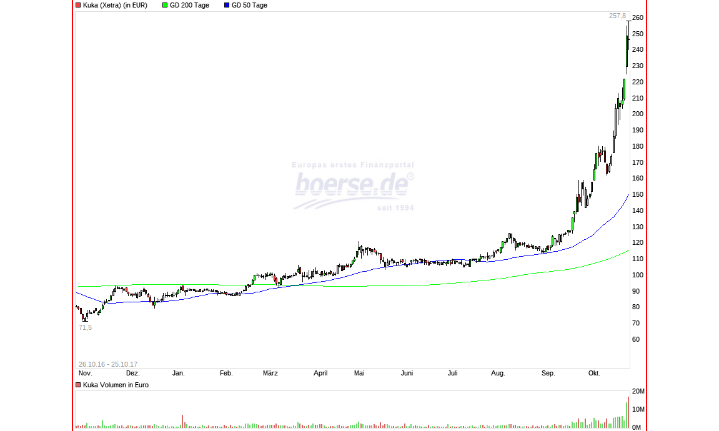Image resolution: width=719 pixels, height=431 pixels.
Task: Click the 20M label on the volume axis
Action: point(637,393)
